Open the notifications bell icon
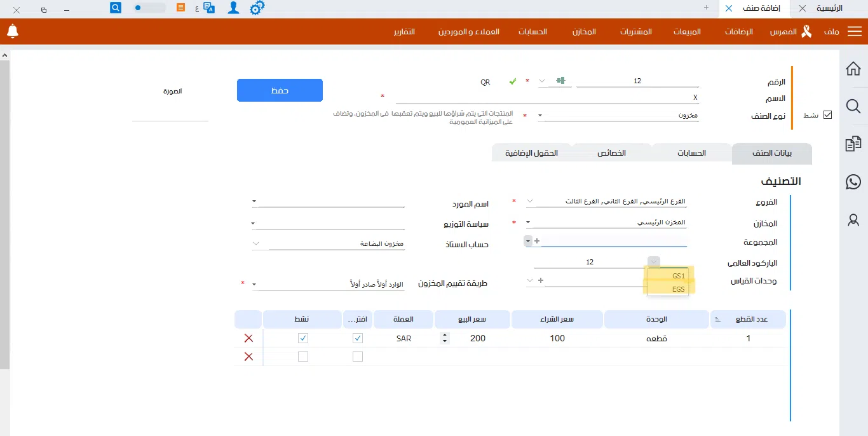Image resolution: width=868 pixels, height=436 pixels. tap(13, 31)
